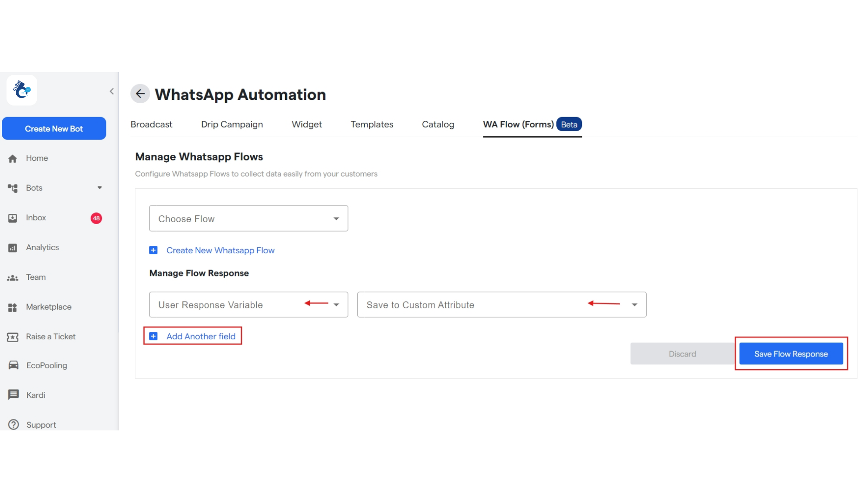Viewport: 868px width, 502px height.
Task: Open the Choose Flow dropdown
Action: coord(336,218)
